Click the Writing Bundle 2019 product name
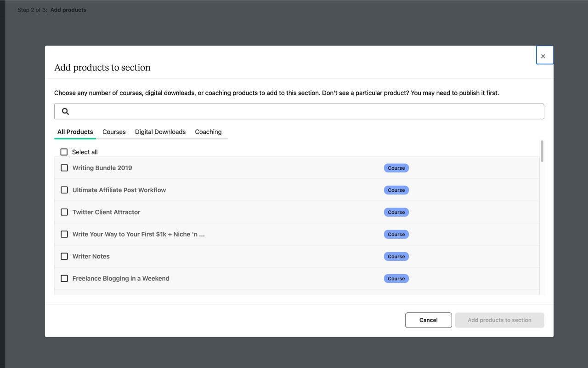588x368 pixels. (102, 168)
